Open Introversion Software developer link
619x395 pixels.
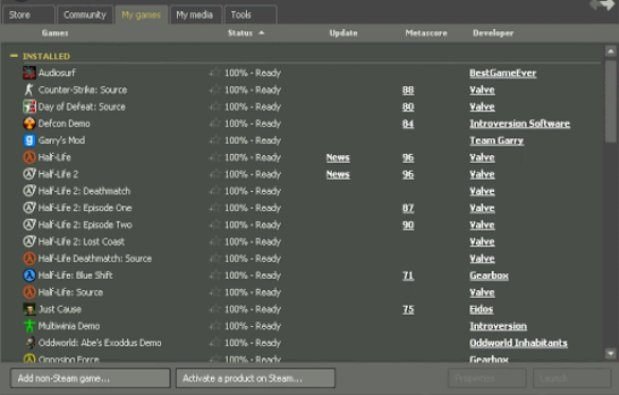[x=520, y=124]
